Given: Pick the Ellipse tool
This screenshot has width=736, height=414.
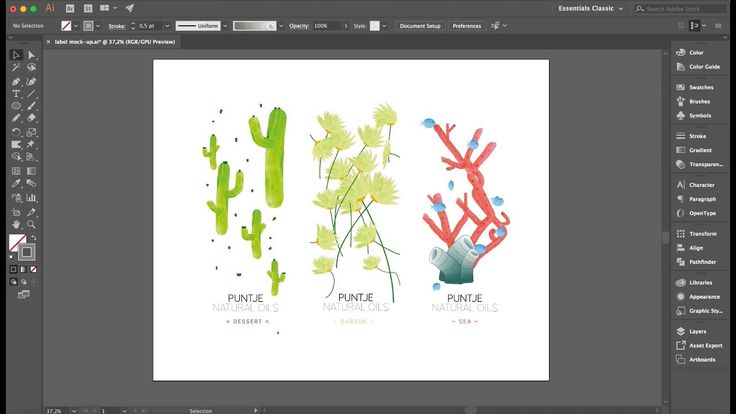Looking at the screenshot, I should [x=16, y=106].
